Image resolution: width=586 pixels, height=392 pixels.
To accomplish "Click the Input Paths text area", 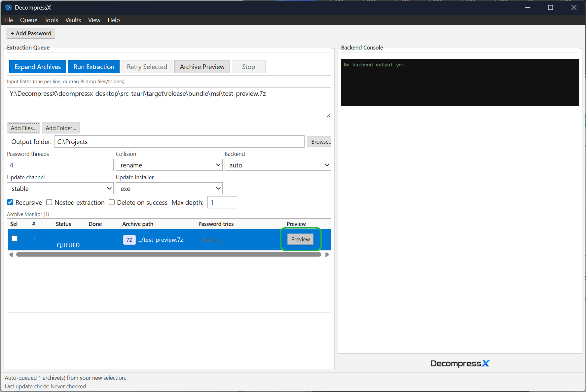I will 169,103.
